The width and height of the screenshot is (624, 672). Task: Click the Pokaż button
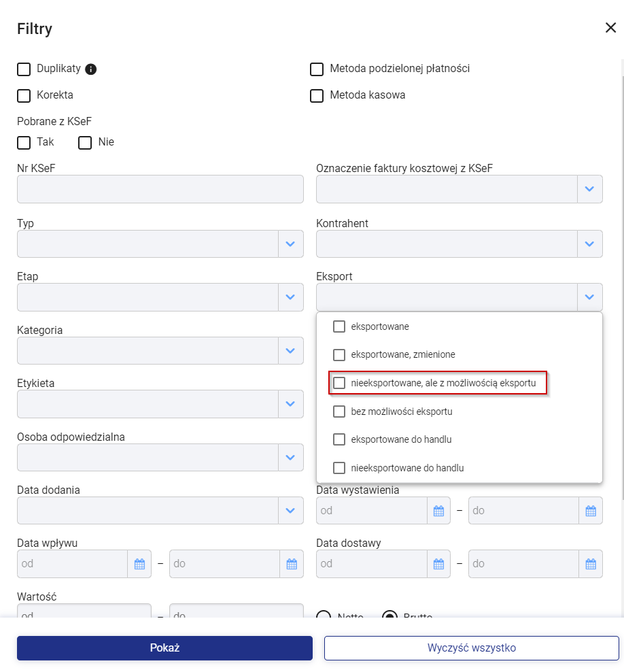pos(165,648)
